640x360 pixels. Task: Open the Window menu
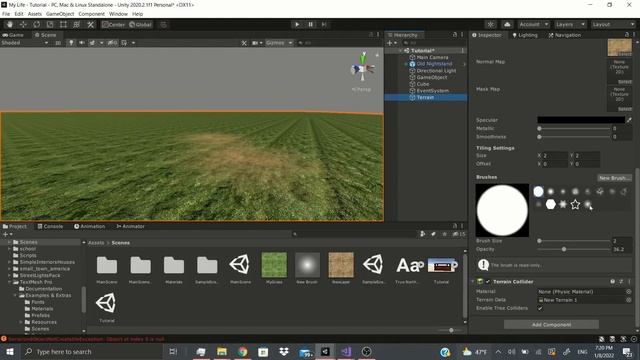coord(118,14)
